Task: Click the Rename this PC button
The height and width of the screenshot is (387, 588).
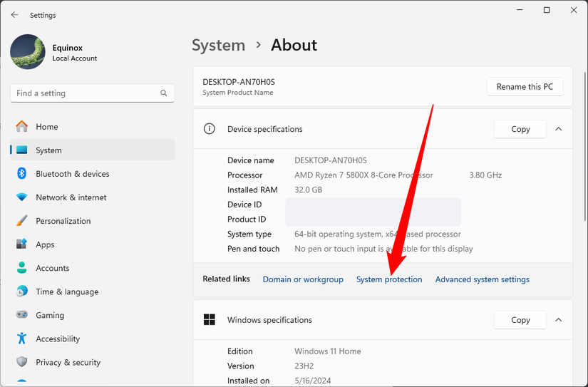Action: tap(525, 87)
